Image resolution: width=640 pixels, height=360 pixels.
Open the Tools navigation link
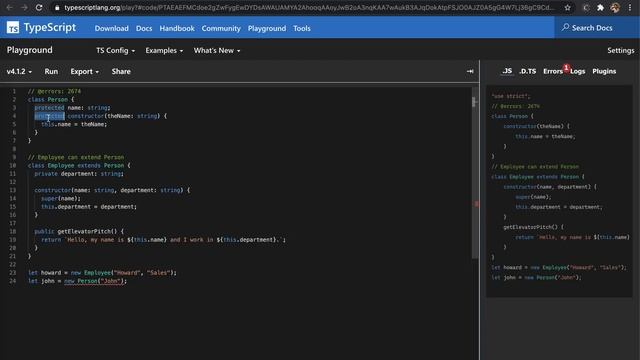tap(302, 28)
